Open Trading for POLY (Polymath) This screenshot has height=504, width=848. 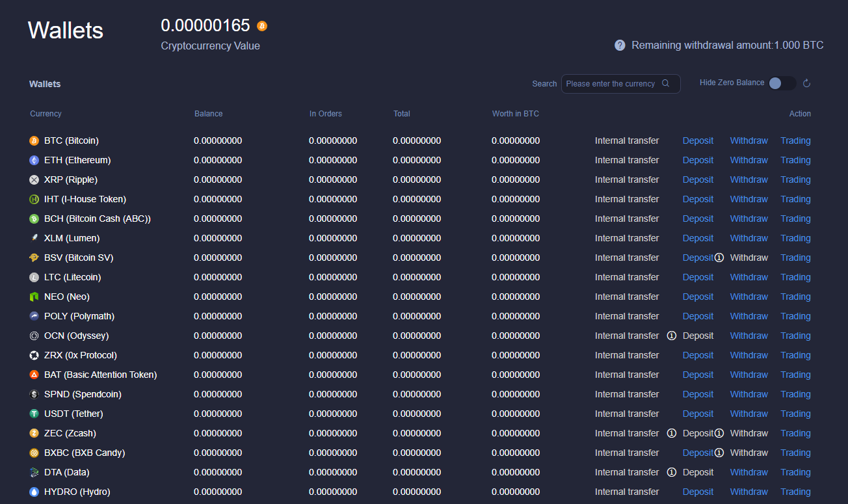[796, 316]
